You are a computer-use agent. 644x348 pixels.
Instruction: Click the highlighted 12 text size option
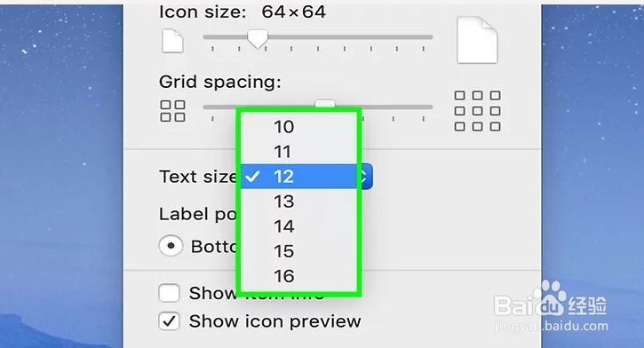(298, 177)
